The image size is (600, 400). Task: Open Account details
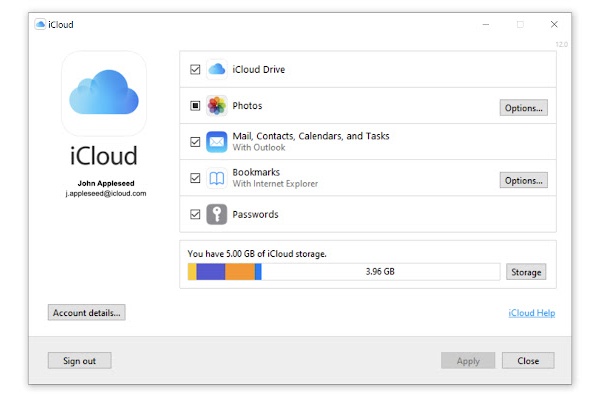[x=86, y=312]
